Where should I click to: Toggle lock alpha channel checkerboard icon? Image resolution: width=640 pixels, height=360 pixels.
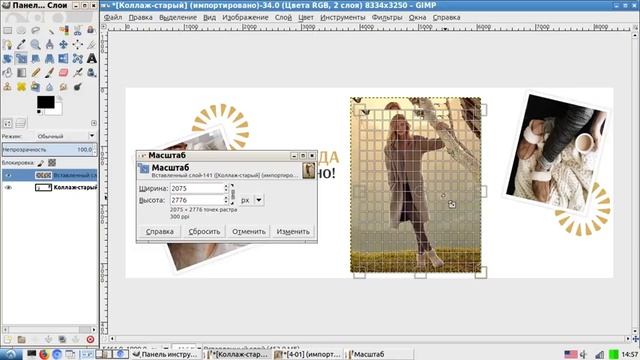[52, 163]
